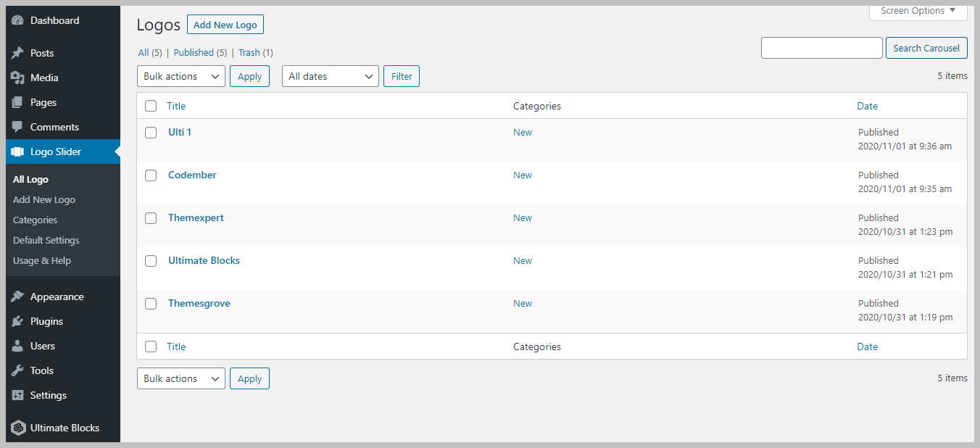Open the Themexpert logo title
The image size is (980, 448).
point(196,217)
